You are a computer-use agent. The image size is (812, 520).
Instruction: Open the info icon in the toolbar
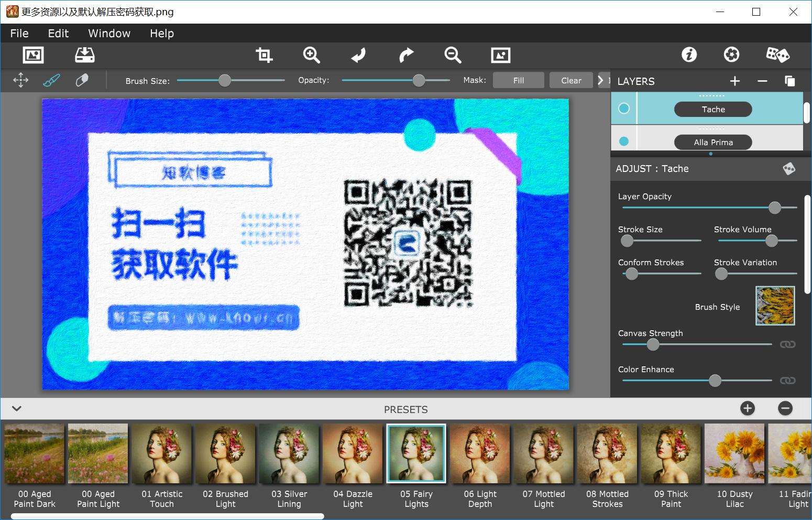pyautogui.click(x=689, y=55)
